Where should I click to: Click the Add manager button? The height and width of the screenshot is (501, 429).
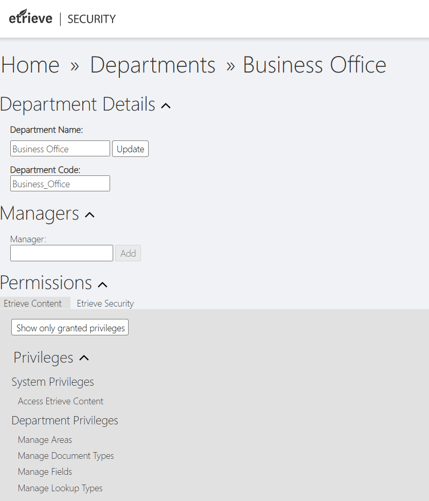pos(128,253)
